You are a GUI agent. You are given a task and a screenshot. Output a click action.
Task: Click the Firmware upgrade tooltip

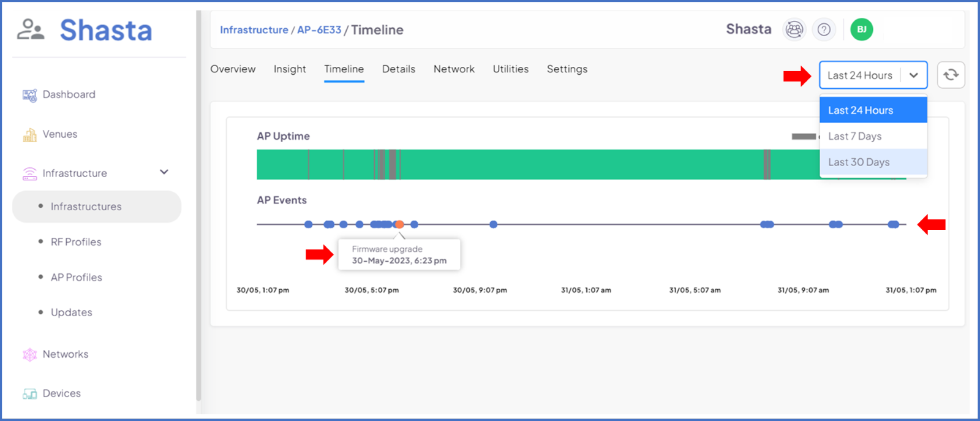point(399,254)
